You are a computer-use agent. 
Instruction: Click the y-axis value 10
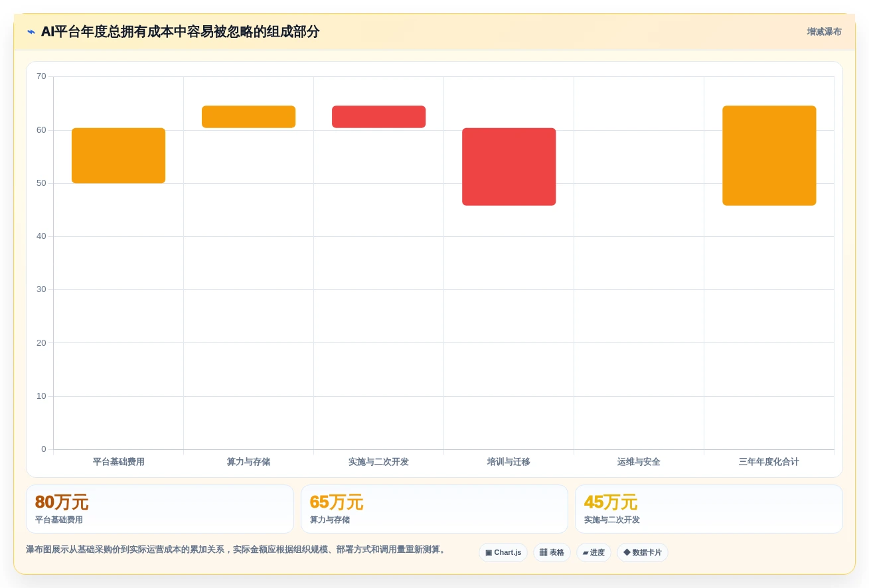click(41, 396)
